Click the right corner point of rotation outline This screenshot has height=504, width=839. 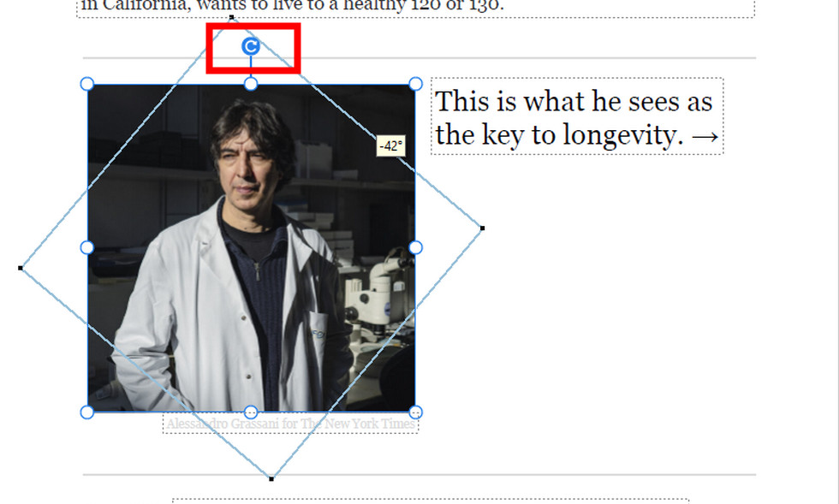(x=482, y=228)
